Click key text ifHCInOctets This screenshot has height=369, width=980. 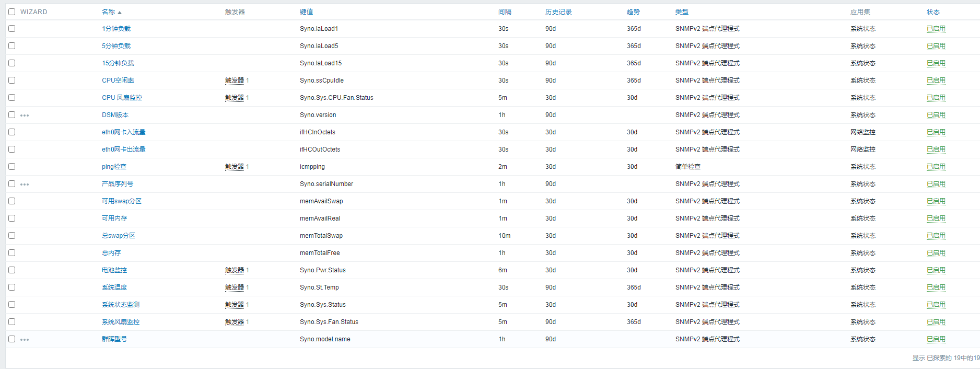(317, 132)
